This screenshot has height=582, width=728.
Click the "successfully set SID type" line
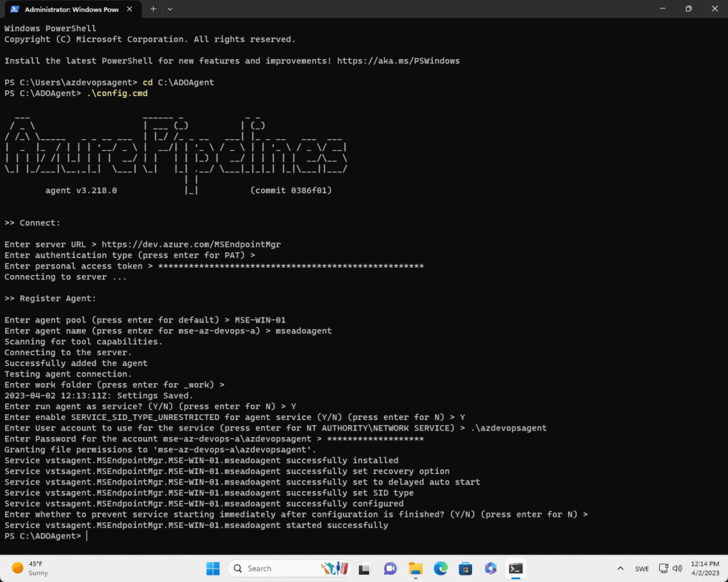(209, 492)
